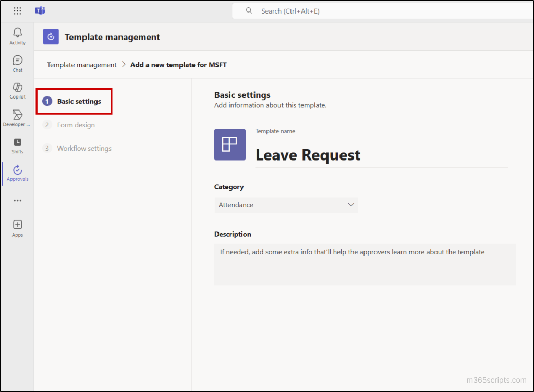Expand the Category dropdown showing Attendance
534x392 pixels.
(x=286, y=205)
